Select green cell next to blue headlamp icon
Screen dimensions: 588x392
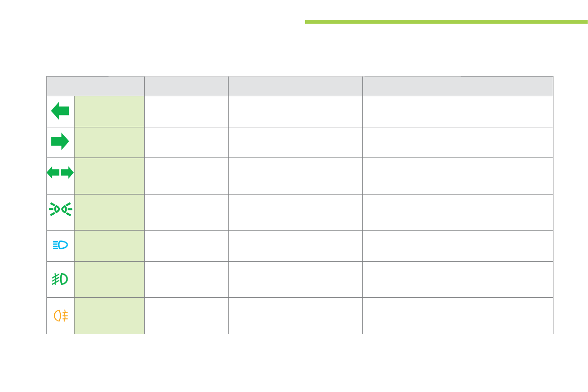[x=109, y=245]
